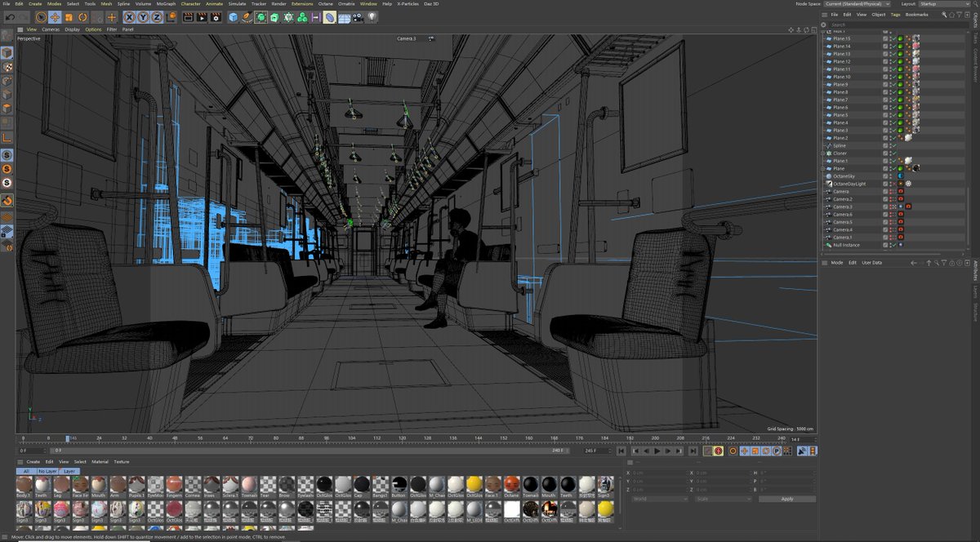980x542 pixels.
Task: Toggle the Z axis lock
Action: (156, 16)
